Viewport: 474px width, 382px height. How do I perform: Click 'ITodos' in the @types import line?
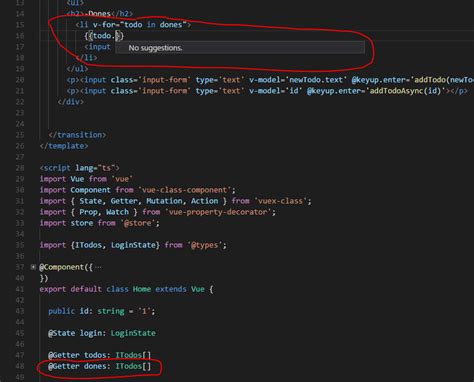click(x=88, y=245)
